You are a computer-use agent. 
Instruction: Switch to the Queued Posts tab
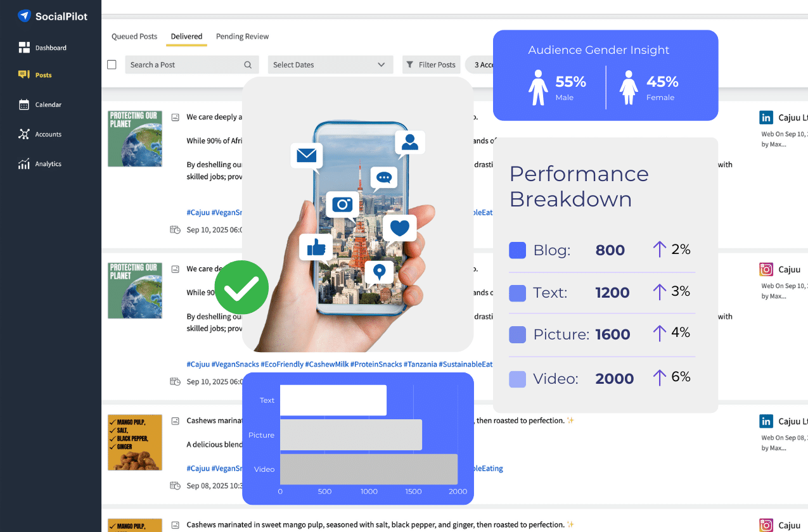134,36
